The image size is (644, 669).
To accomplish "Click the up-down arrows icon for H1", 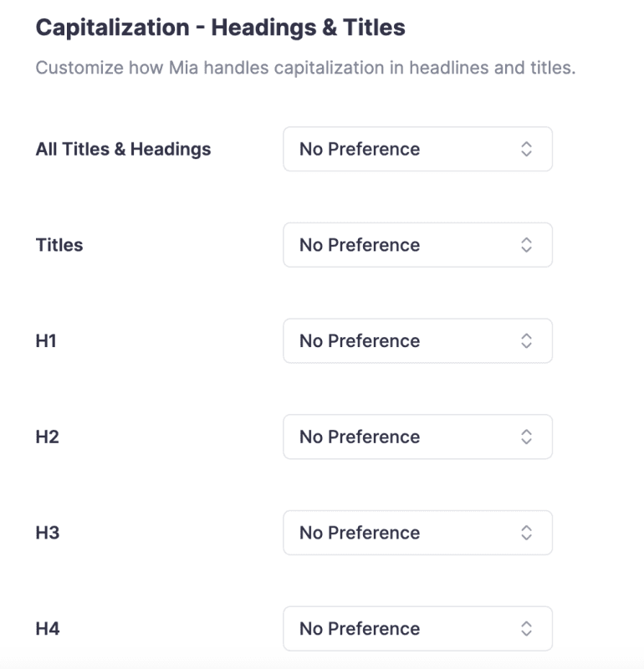I will (526, 341).
